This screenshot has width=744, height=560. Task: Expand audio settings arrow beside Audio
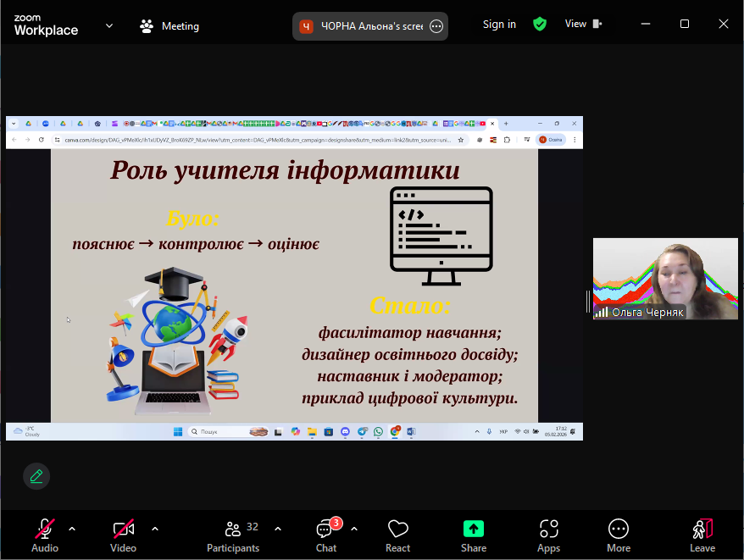point(72,529)
